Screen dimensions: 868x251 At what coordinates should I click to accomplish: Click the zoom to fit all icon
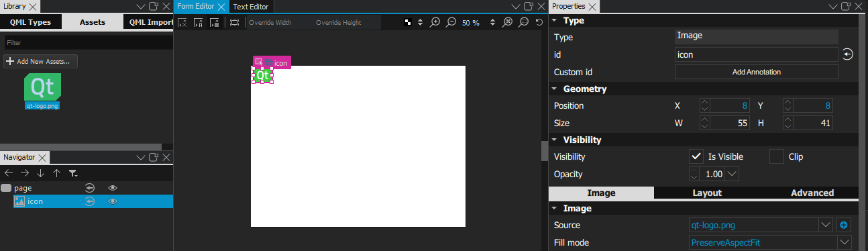pyautogui.click(x=508, y=22)
